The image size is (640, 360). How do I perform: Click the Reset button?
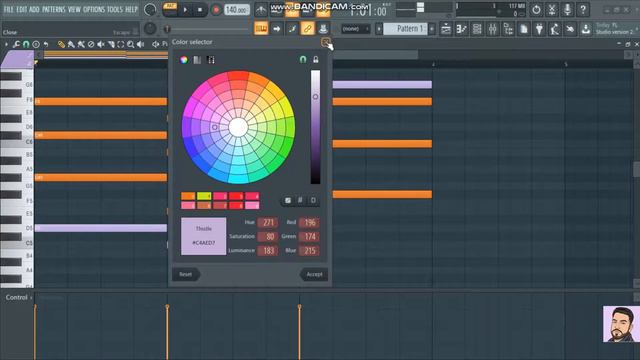coord(186,274)
